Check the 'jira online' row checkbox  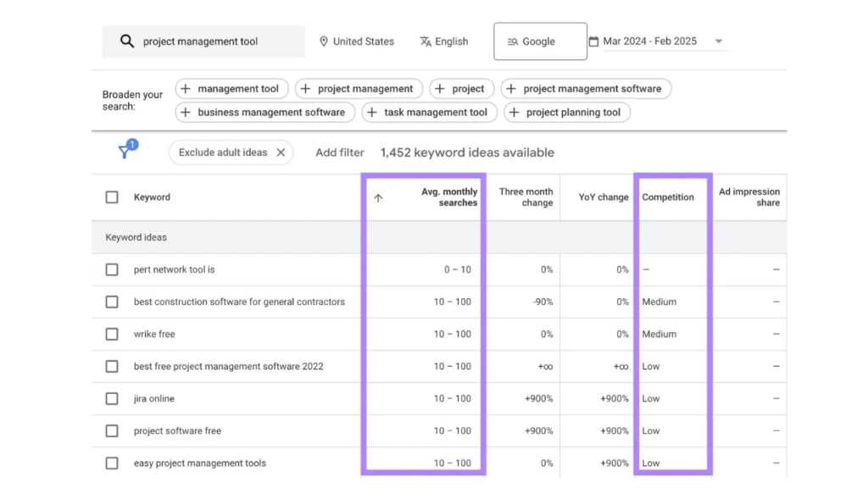click(x=112, y=398)
